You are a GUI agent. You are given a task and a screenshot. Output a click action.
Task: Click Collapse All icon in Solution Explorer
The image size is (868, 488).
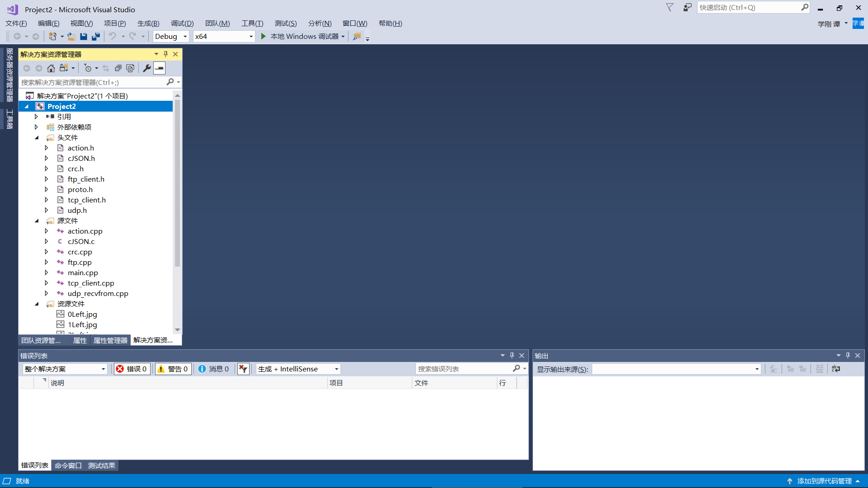click(118, 68)
